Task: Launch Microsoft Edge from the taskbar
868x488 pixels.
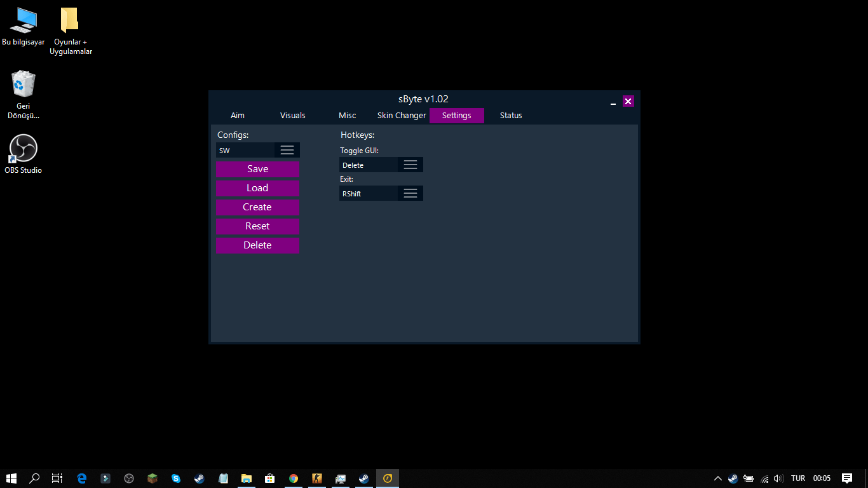Action: pyautogui.click(x=82, y=478)
